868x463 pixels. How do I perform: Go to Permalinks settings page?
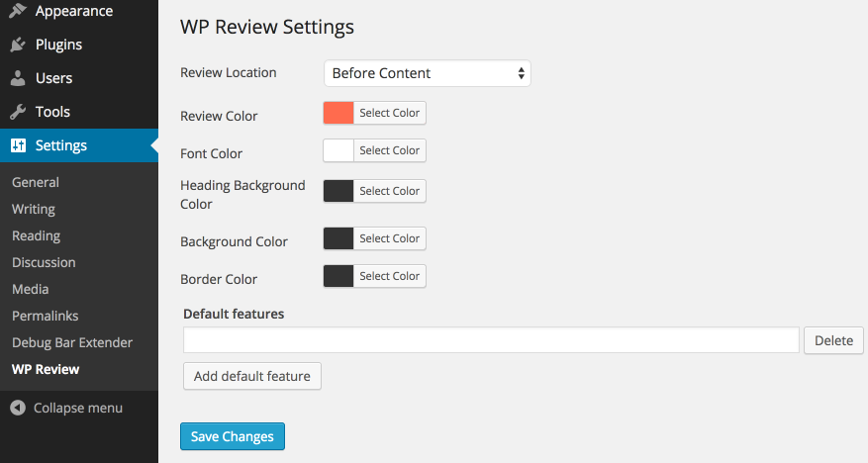(x=46, y=316)
